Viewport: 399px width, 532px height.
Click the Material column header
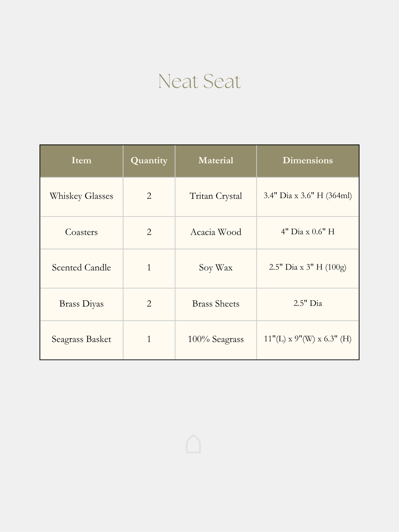point(216,160)
